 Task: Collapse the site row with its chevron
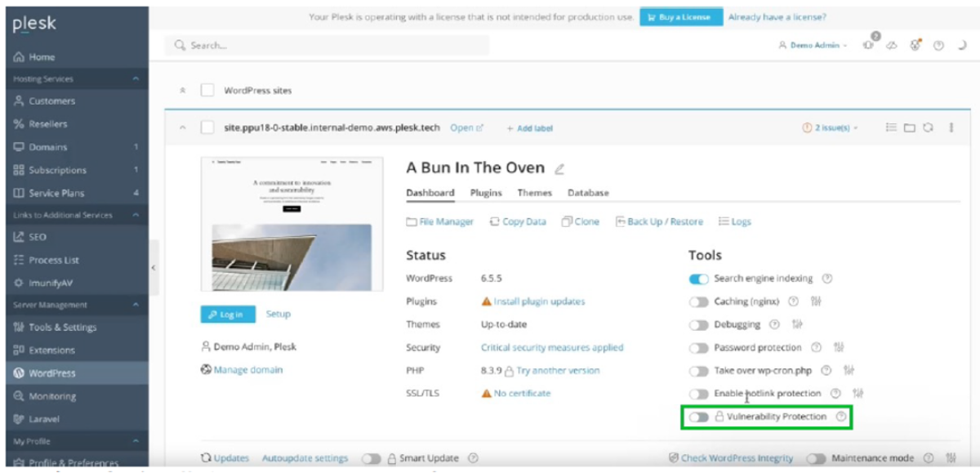point(181,128)
